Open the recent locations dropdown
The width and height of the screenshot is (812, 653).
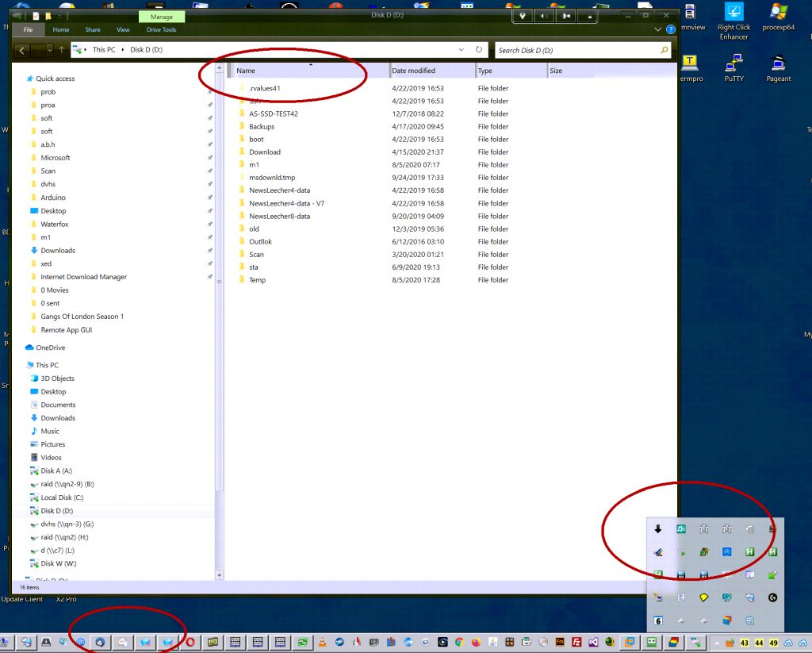pos(50,50)
